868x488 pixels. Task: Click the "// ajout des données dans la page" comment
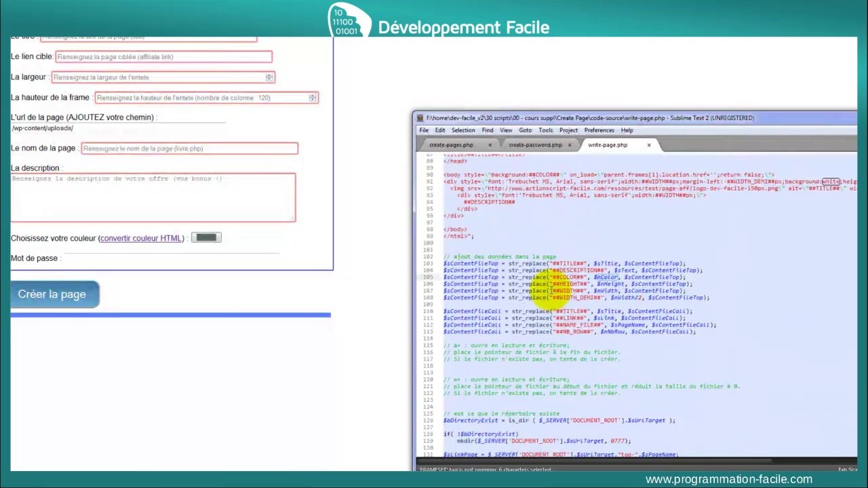click(500, 257)
